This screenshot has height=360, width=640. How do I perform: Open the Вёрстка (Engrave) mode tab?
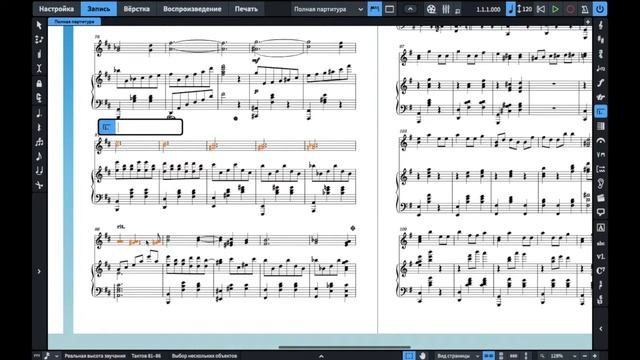(136, 9)
